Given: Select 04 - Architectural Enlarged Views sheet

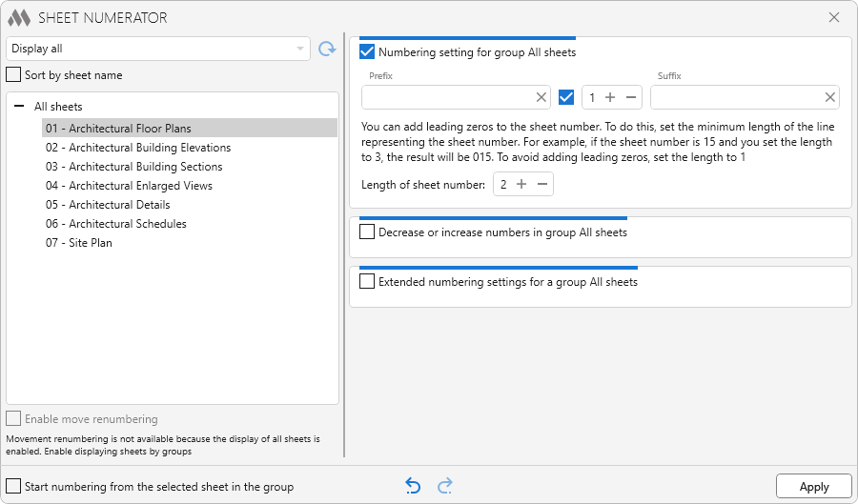Looking at the screenshot, I should click(x=129, y=186).
